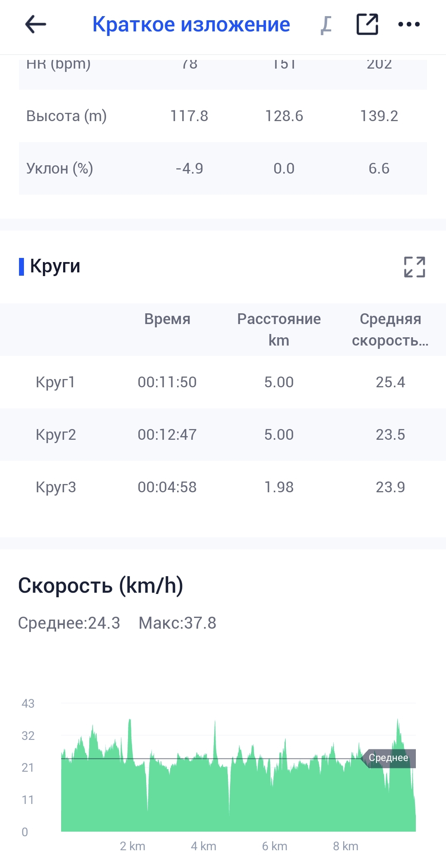Tap the Время column header
Image resolution: width=446 pixels, height=868 pixels.
pyautogui.click(x=167, y=319)
